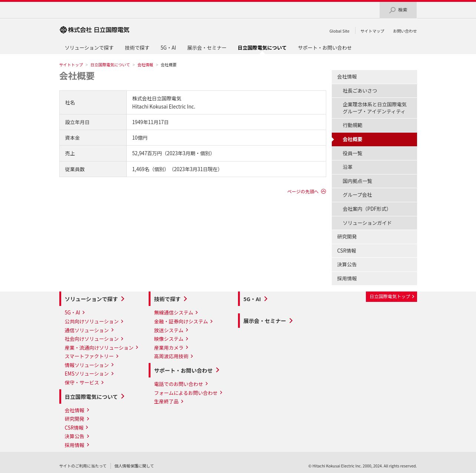The width and height of the screenshot is (476, 473).
Task: Select highlighted 会社概要 sidebar item
Action: click(x=374, y=139)
